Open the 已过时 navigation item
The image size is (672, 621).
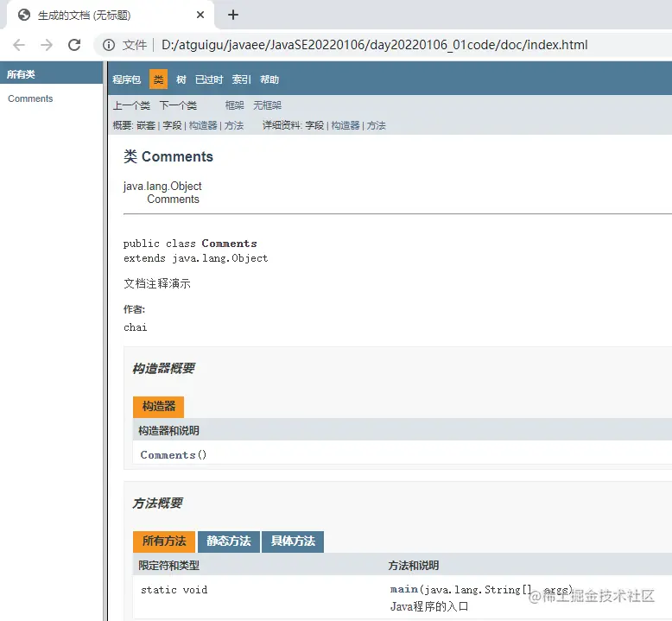(x=209, y=79)
